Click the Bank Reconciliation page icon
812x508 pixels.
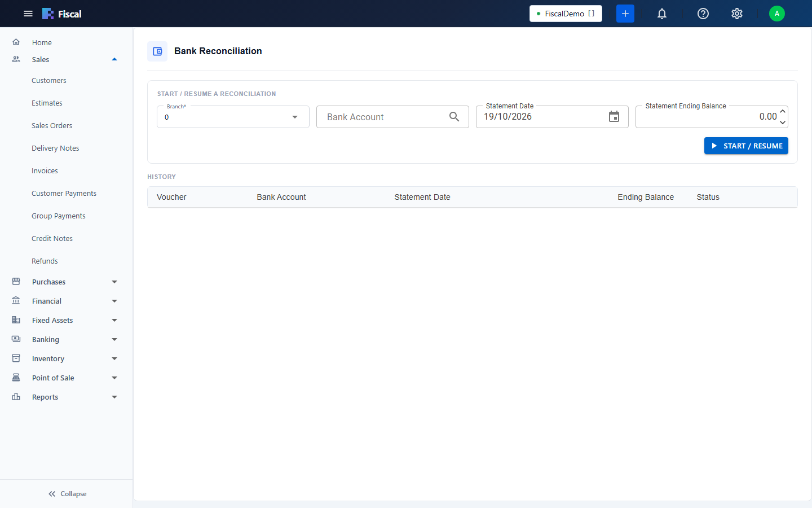pos(157,51)
